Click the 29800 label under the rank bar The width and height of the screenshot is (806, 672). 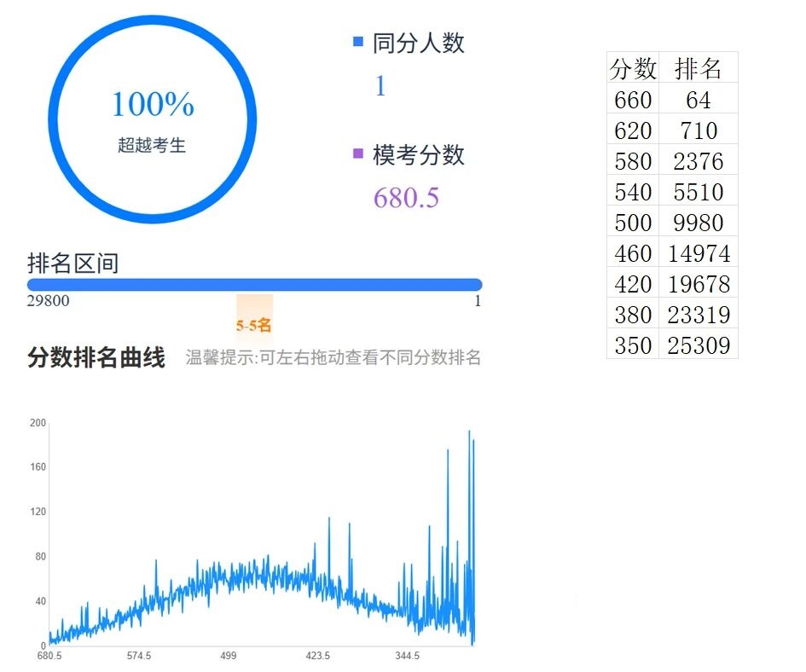[x=49, y=301]
